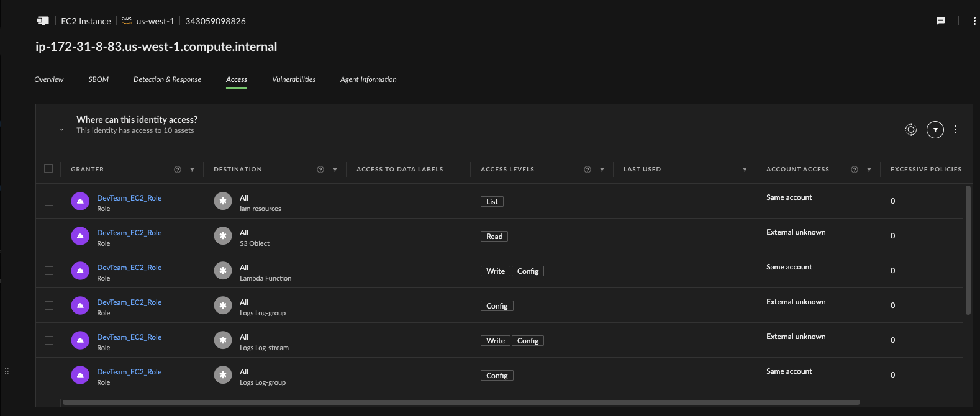Switch to the Vulnerabilities tab
The height and width of the screenshot is (416, 980).
[294, 79]
